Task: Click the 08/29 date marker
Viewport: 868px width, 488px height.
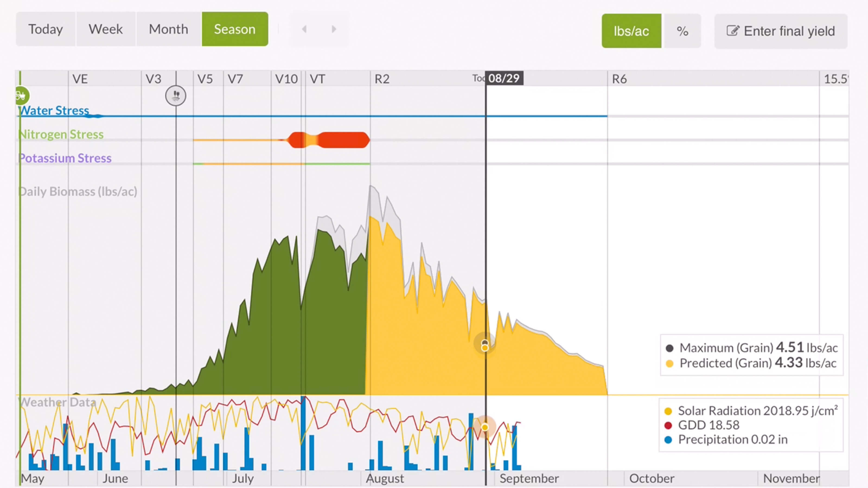Action: click(x=504, y=78)
